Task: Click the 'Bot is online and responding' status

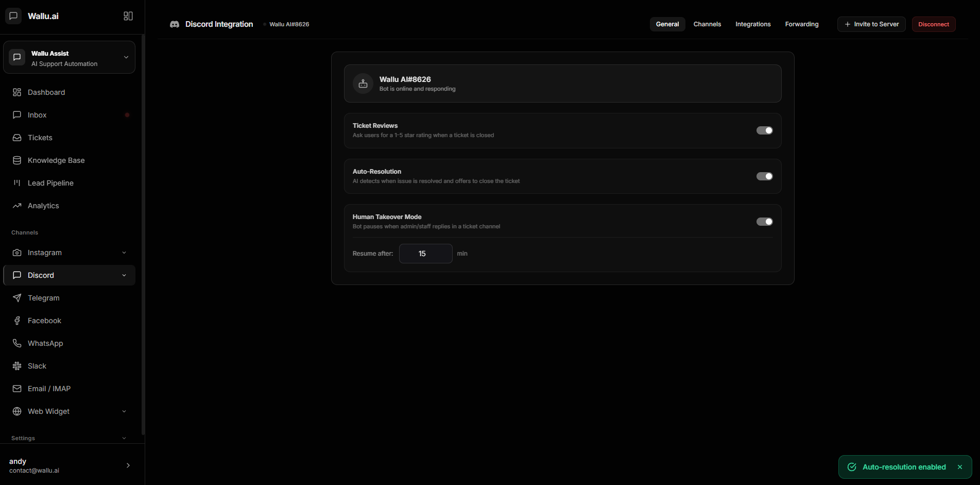Action: pyautogui.click(x=418, y=89)
